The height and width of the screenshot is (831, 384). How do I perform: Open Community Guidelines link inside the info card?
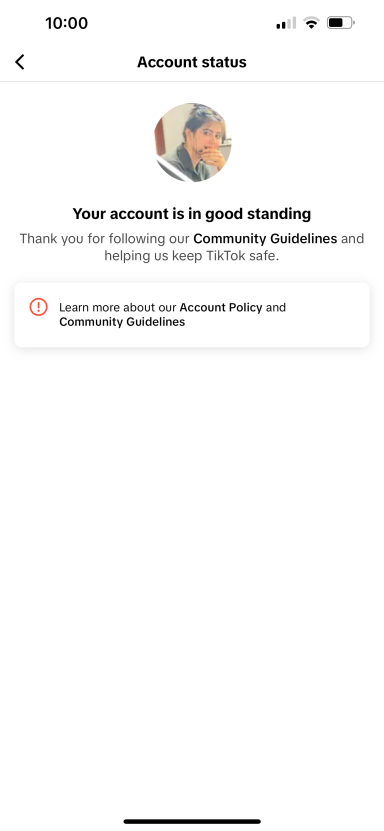[x=122, y=322]
